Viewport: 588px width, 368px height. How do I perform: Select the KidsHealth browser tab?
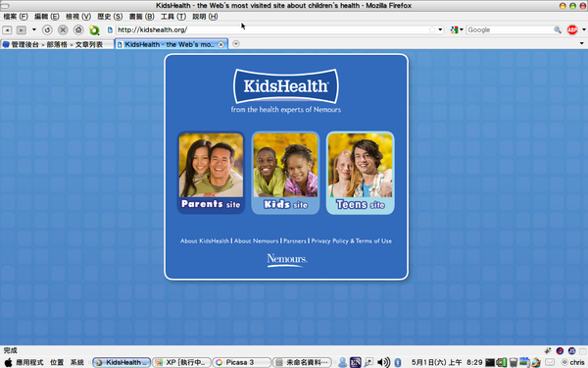click(170, 44)
